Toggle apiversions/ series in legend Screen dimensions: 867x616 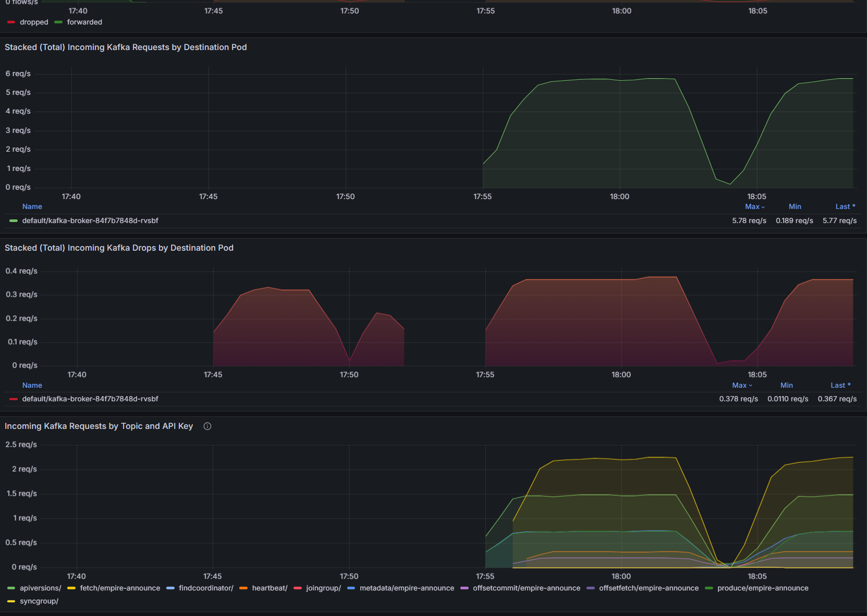[40, 588]
